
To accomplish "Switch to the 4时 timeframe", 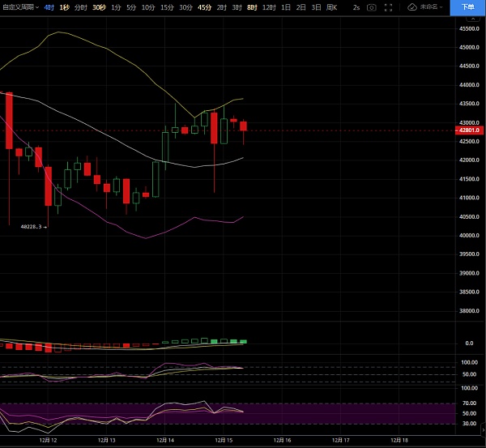I will click(x=49, y=6).
